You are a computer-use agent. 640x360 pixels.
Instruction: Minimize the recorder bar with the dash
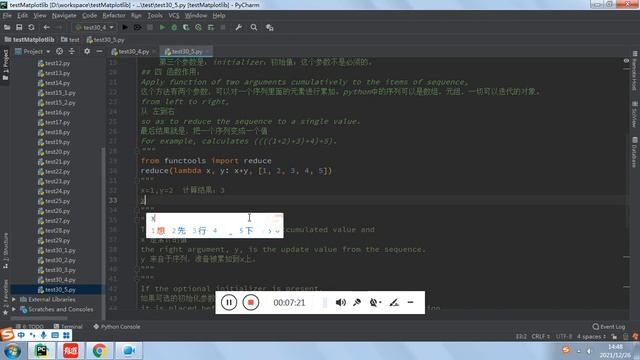[x=411, y=302]
